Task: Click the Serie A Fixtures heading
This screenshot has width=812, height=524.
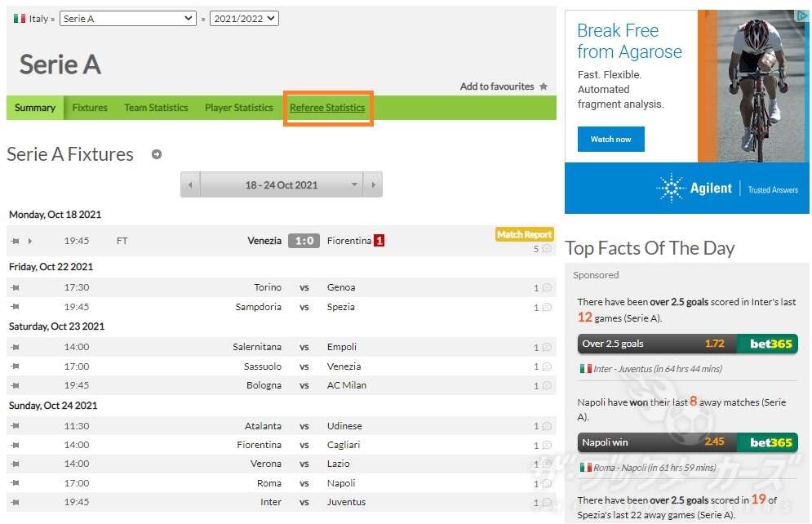Action: (x=70, y=154)
